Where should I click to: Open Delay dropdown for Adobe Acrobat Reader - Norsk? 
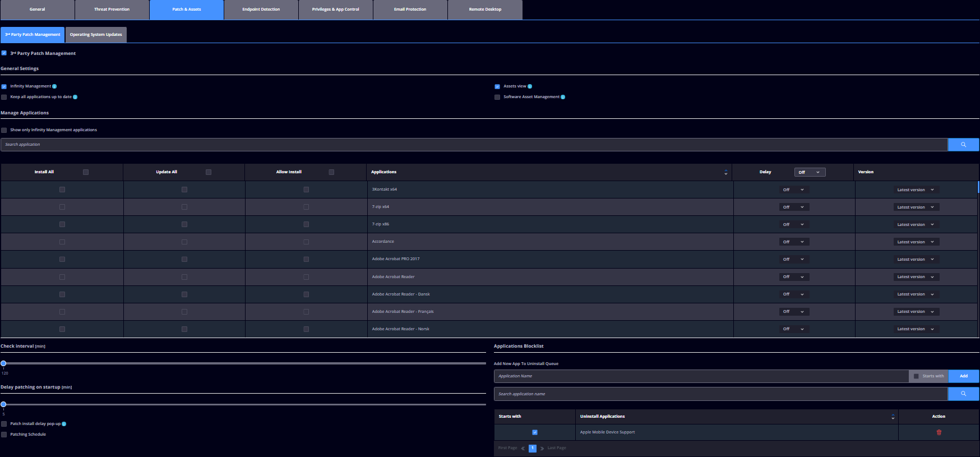(x=794, y=329)
